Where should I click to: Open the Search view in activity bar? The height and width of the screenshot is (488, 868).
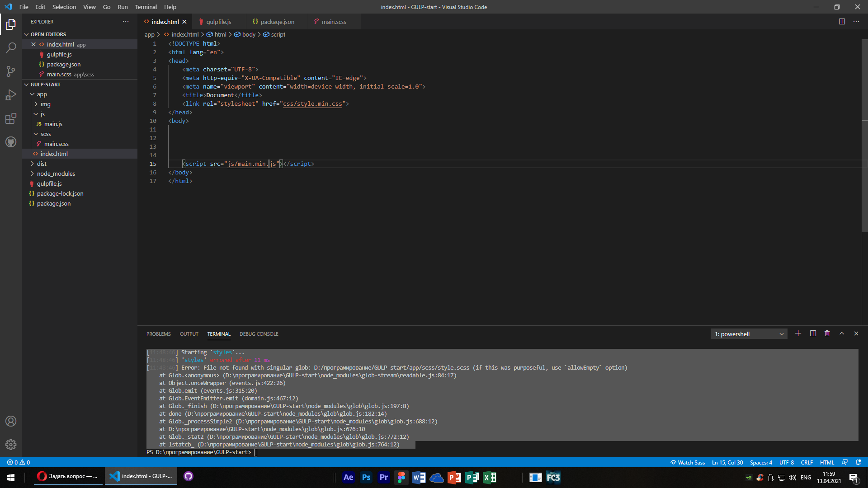coord(11,47)
